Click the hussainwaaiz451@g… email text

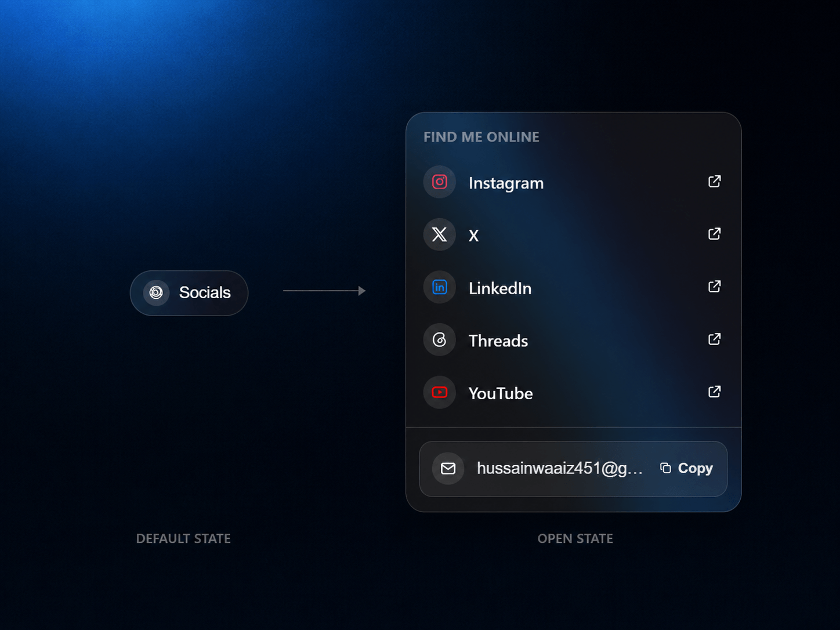pyautogui.click(x=560, y=468)
